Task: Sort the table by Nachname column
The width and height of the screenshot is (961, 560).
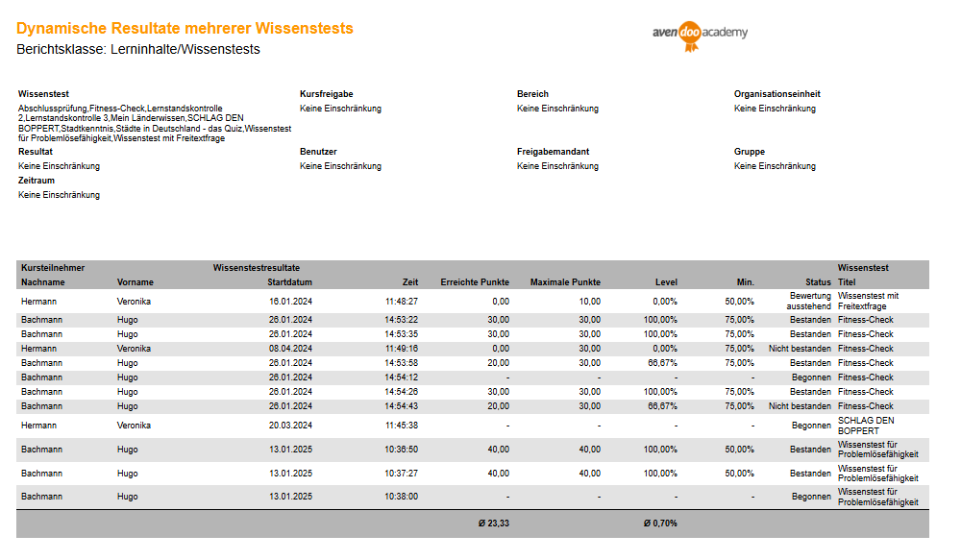Action: pos(45,282)
